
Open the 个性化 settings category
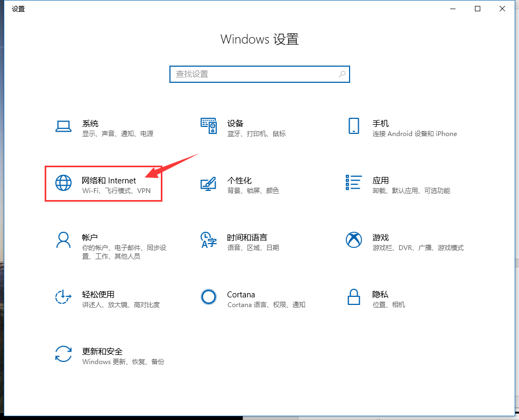pyautogui.click(x=239, y=181)
